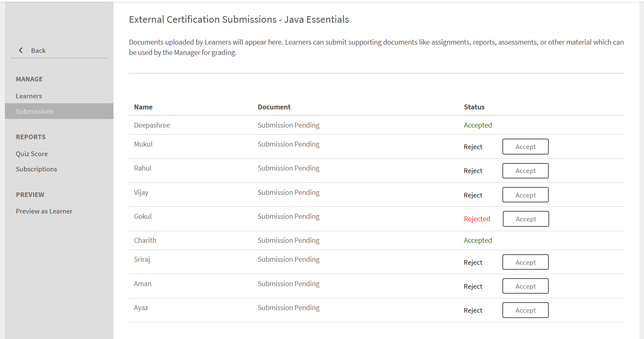The height and width of the screenshot is (339, 644).
Task: Open the Learners section
Action: pyautogui.click(x=29, y=96)
